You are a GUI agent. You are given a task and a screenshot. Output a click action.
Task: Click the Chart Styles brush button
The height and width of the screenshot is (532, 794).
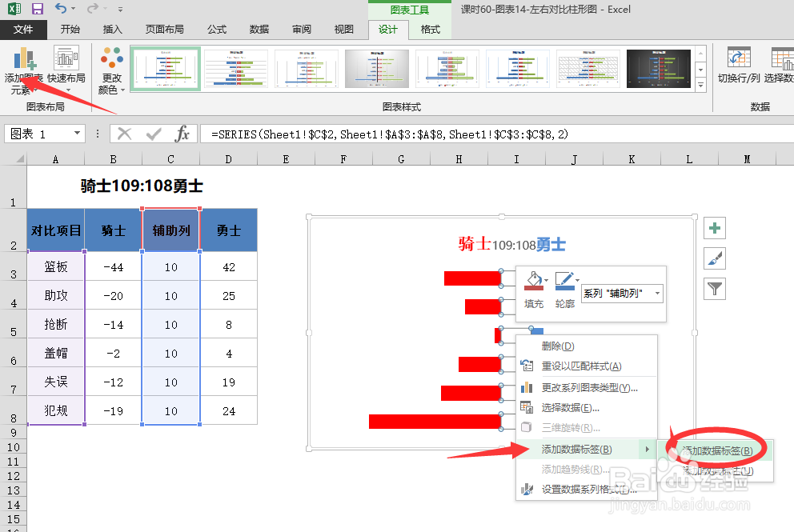point(715,258)
